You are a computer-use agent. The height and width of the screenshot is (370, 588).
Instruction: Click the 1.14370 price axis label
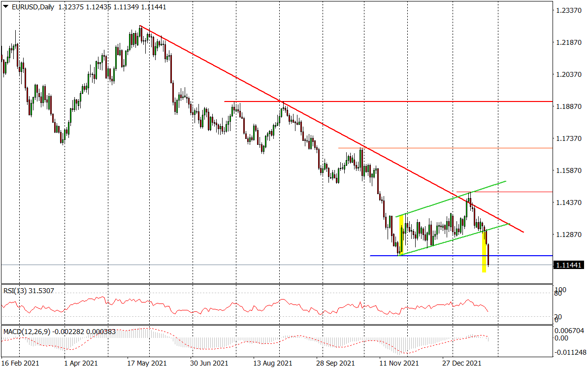pyautogui.click(x=568, y=202)
